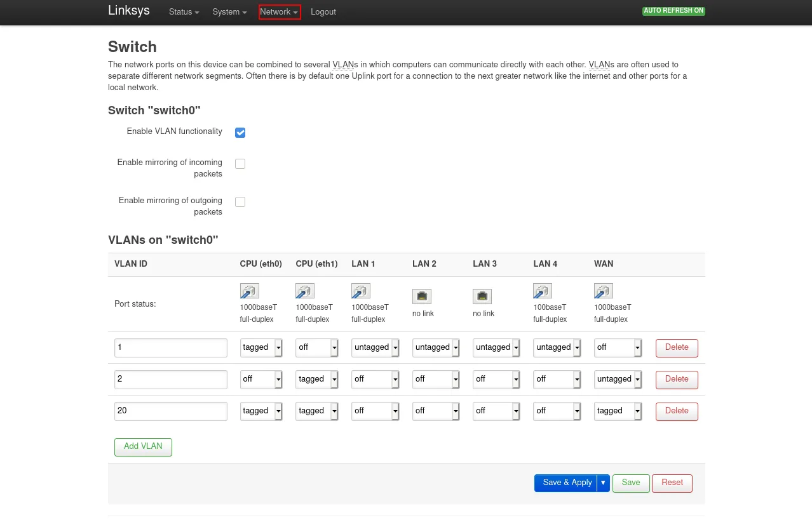Open LAN 1 dropdown for VLAN 1
Viewport: 812px width, 527px height.
tap(376, 348)
